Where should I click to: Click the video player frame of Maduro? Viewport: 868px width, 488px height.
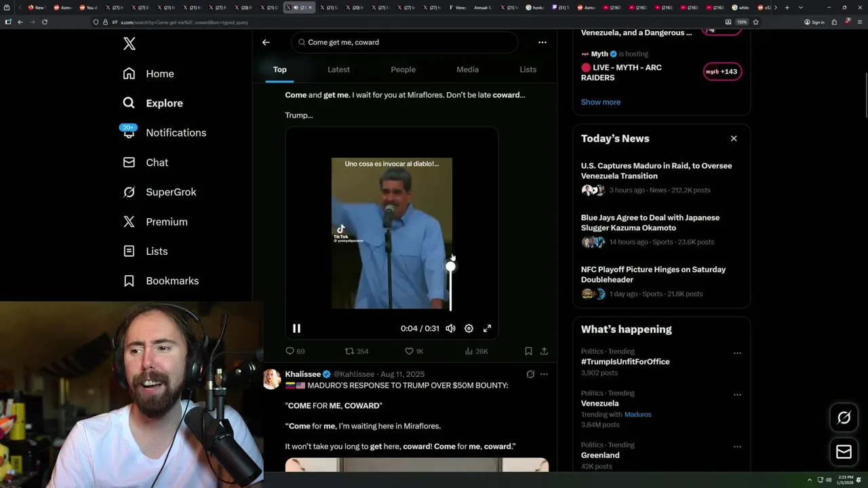pos(392,233)
